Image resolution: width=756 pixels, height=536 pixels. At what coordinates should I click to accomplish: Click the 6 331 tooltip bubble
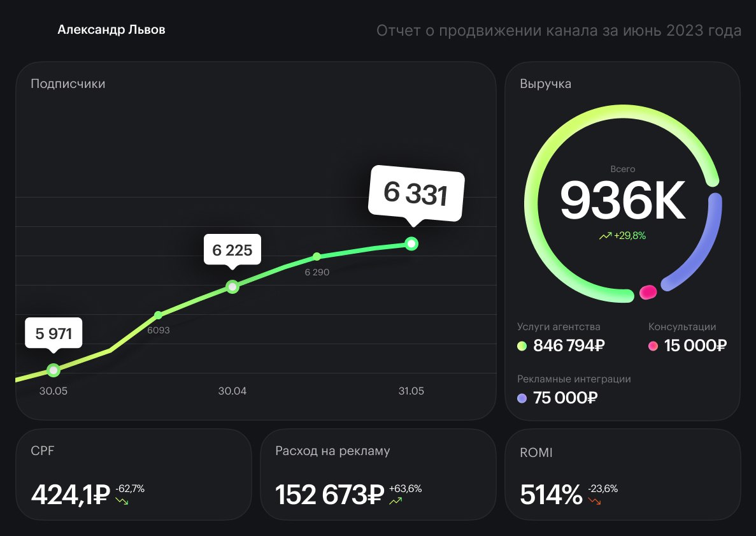(x=417, y=194)
